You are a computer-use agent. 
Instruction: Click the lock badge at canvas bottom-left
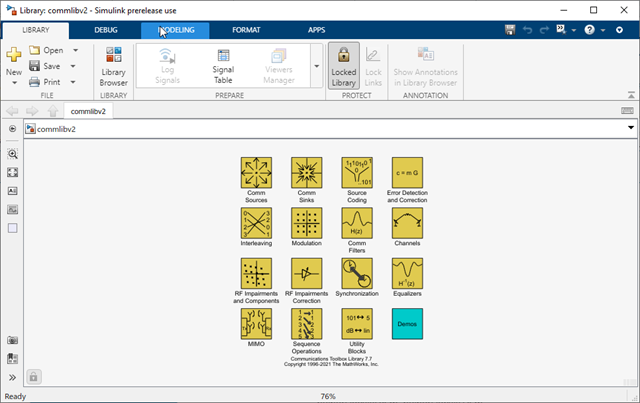click(33, 376)
